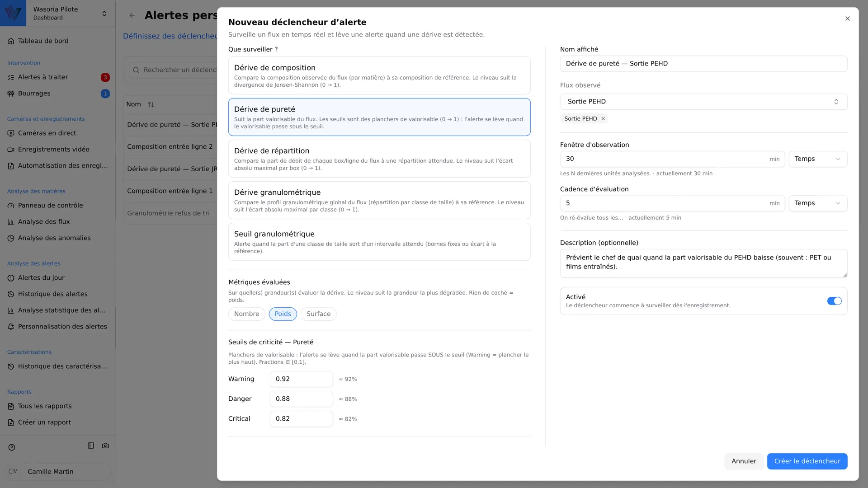868x488 pixels.
Task: Click Historique des alertes icon
Action: tap(11, 294)
